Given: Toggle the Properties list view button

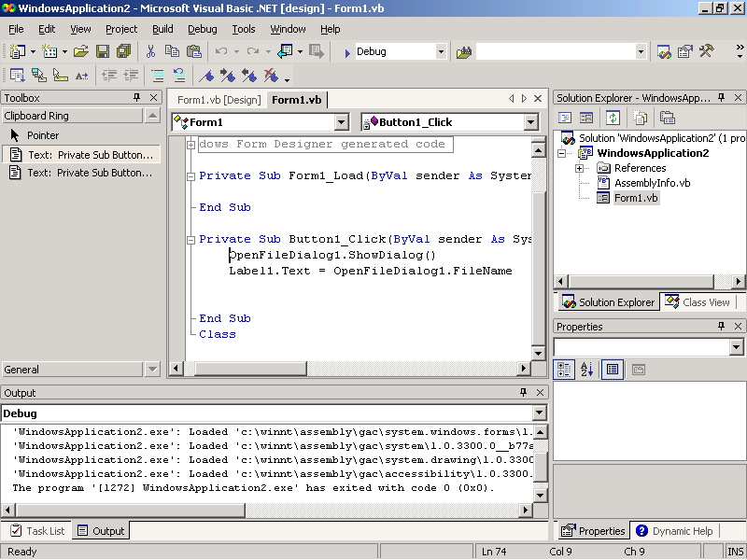Looking at the screenshot, I should [x=613, y=370].
